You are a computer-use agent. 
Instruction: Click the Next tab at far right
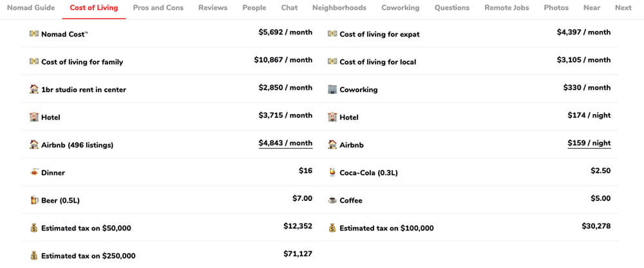[623, 8]
